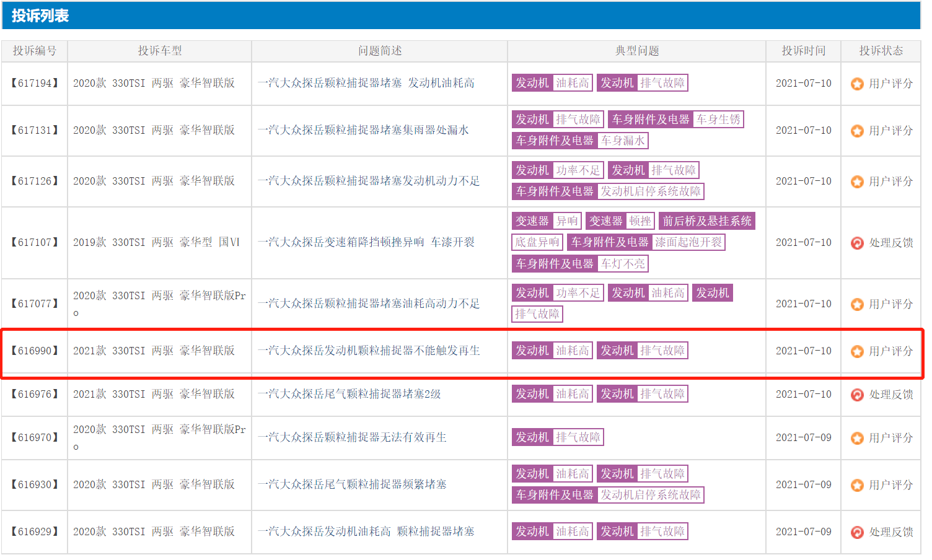Open summary 一汽大众探岳颗粒捕捉器无法有效再生

pyautogui.click(x=352, y=437)
